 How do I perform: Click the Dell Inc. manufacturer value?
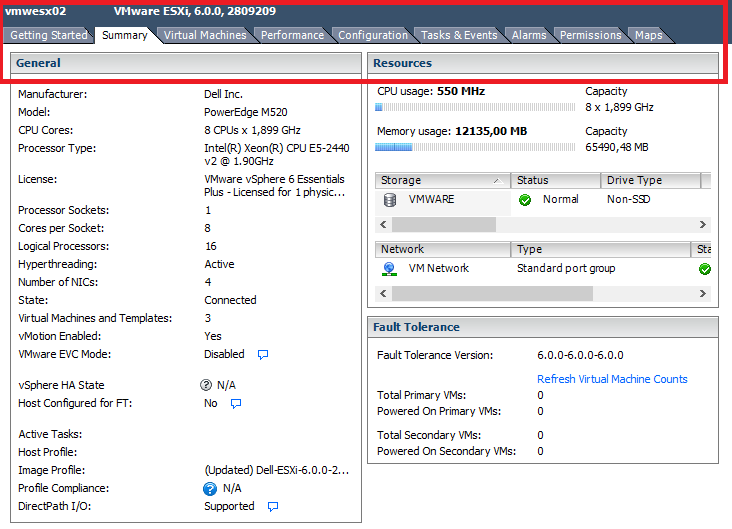pyautogui.click(x=223, y=94)
